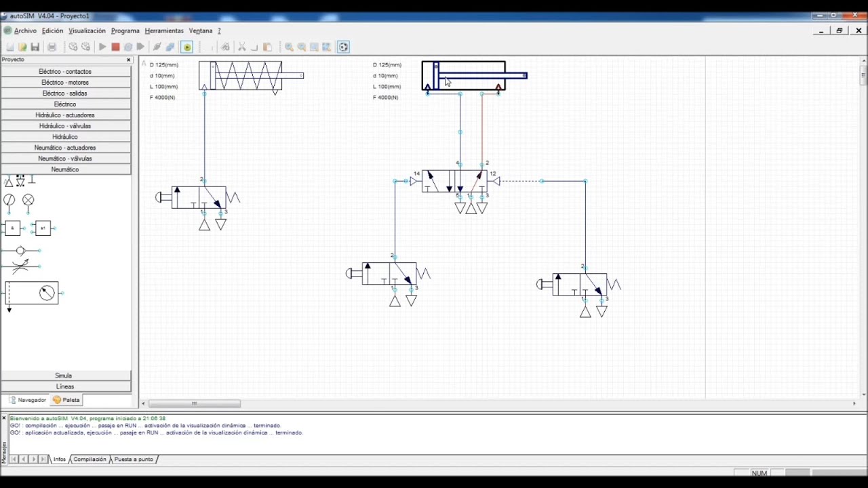This screenshot has width=868, height=488.
Task: Open the Archivo menu
Action: click(x=25, y=30)
